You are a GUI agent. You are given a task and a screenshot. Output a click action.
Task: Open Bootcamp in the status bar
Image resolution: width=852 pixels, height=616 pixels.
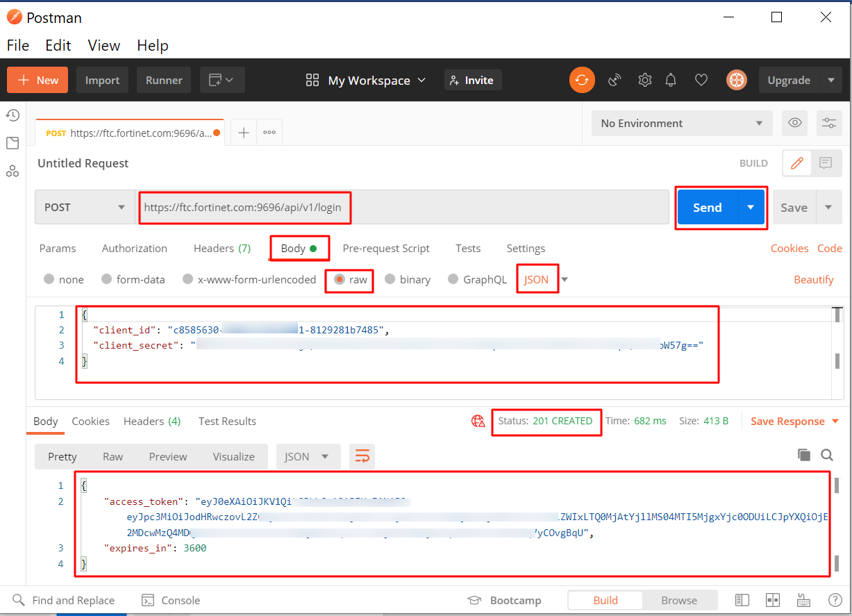[x=504, y=600]
